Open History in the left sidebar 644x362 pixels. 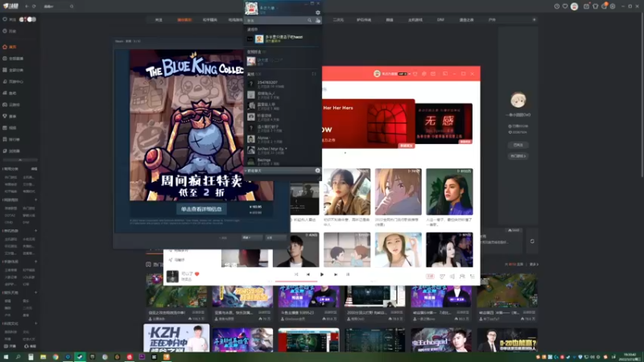10,31
